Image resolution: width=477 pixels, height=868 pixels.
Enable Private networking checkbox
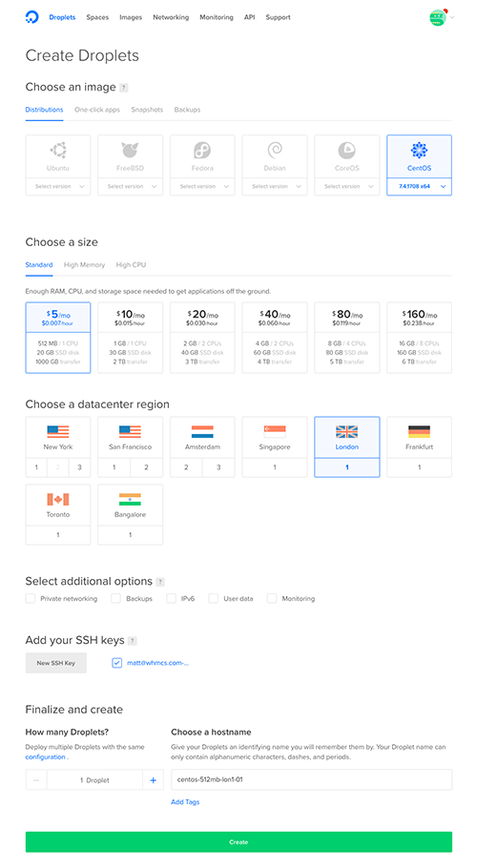point(31,598)
